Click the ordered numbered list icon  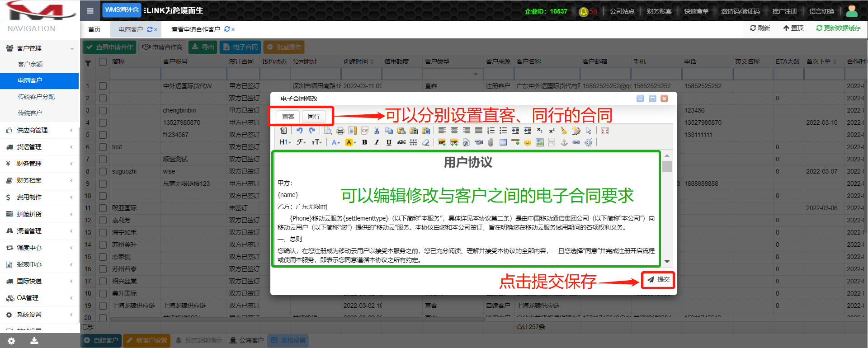point(491,131)
